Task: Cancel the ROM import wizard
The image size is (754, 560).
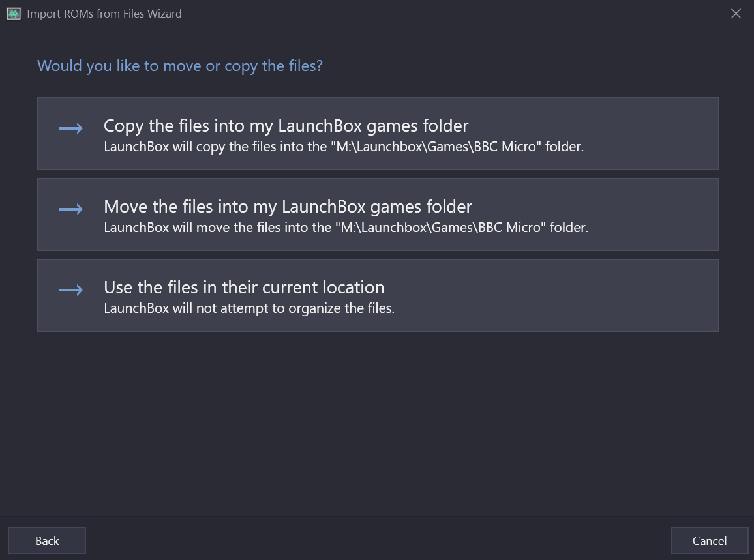Action: (x=709, y=540)
